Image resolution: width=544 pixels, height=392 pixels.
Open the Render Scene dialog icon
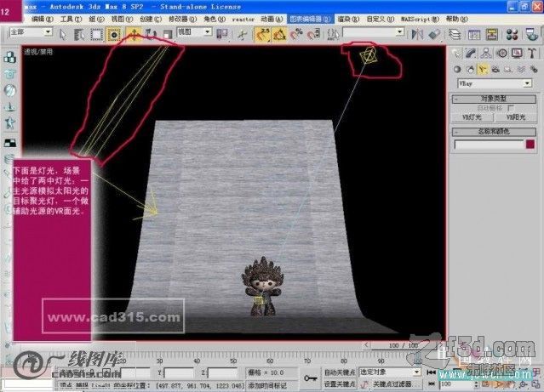pos(531,34)
